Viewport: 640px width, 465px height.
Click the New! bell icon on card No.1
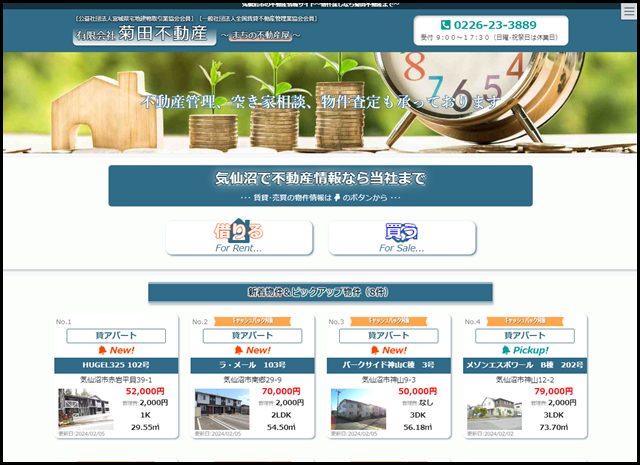tap(102, 350)
